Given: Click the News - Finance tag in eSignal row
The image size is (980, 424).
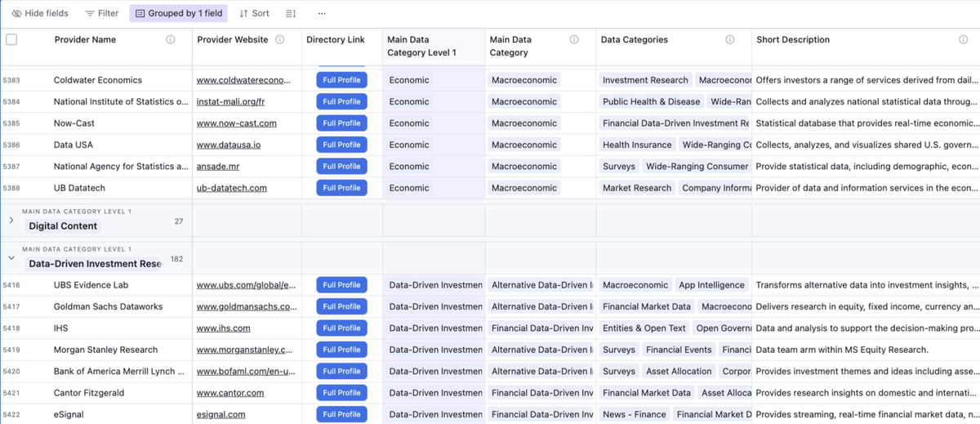Looking at the screenshot, I should click(634, 414).
